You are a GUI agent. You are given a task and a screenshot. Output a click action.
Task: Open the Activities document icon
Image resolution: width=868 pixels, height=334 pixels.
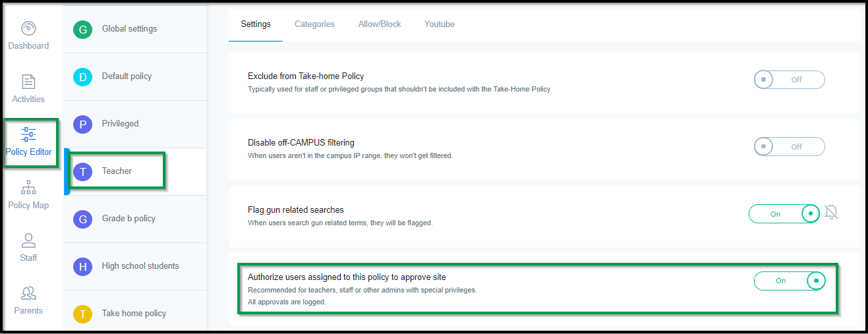pyautogui.click(x=28, y=82)
